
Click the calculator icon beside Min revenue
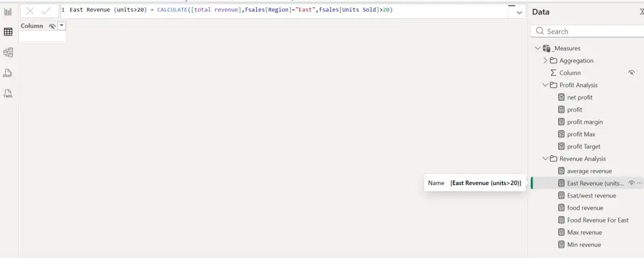(562, 245)
